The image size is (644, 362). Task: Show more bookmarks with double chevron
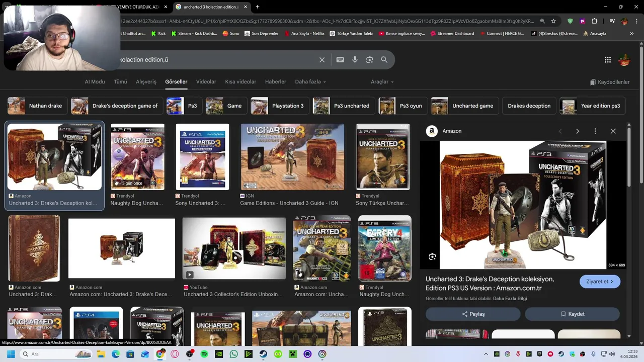632,34
